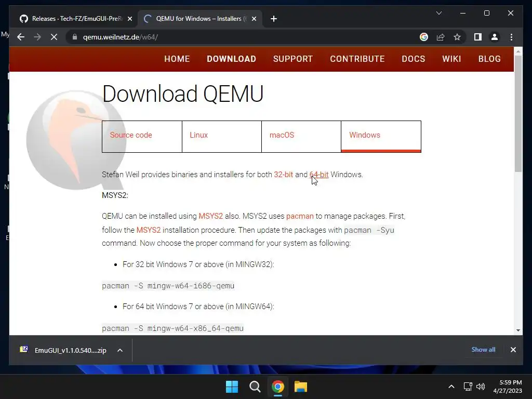The image size is (532, 399).
Task: Click 'For 32 bit Windows 7 or above' text
Action: tap(198, 264)
